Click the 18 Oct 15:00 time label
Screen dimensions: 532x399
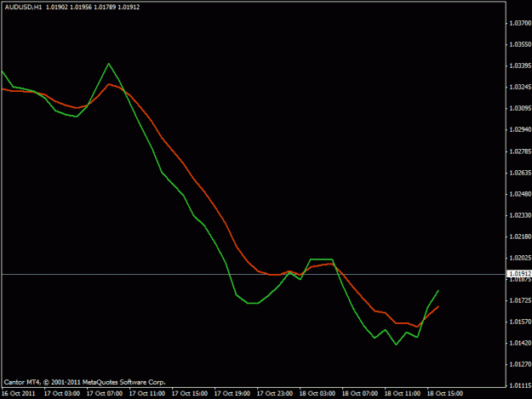445,394
